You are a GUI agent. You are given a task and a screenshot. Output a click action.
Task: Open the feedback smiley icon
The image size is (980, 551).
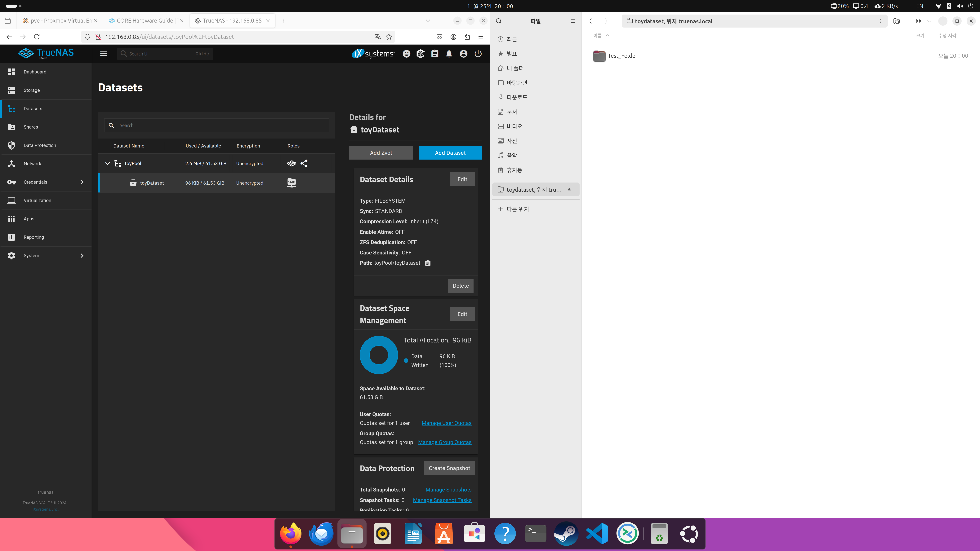click(406, 54)
